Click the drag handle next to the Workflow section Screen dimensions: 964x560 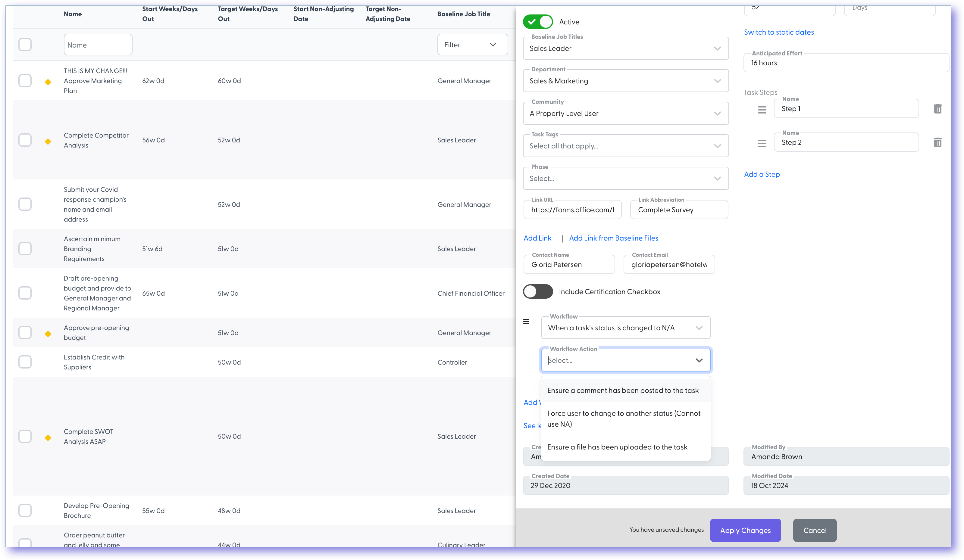526,322
